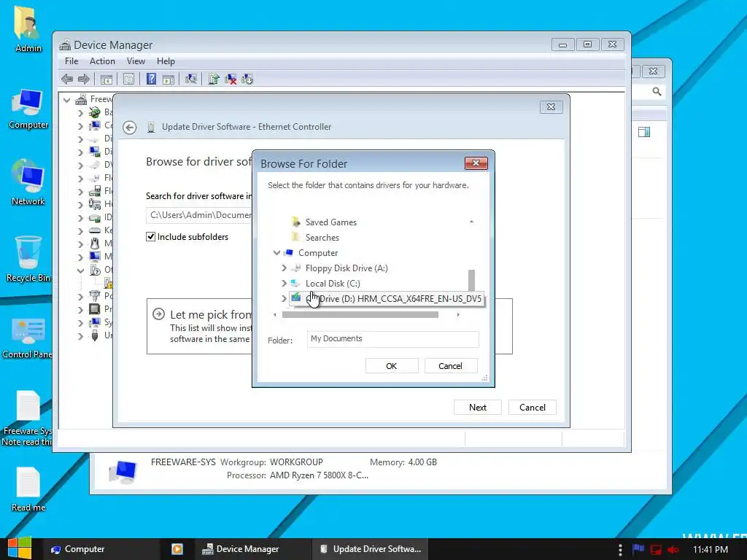The image size is (747, 560).
Task: Click the preview pane icon in background window
Action: pos(644,132)
